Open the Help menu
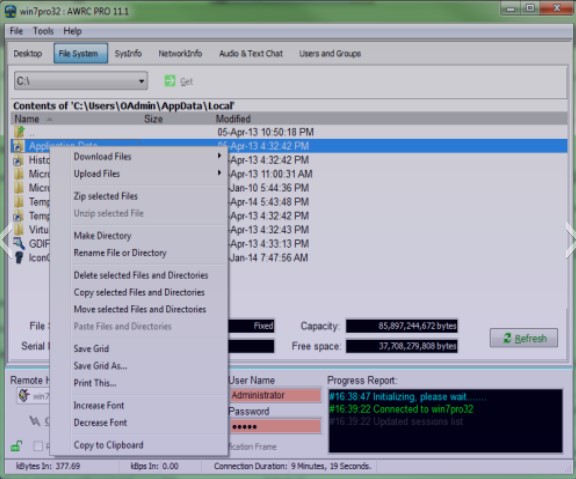Screen dimensions: 576x479 [72, 31]
